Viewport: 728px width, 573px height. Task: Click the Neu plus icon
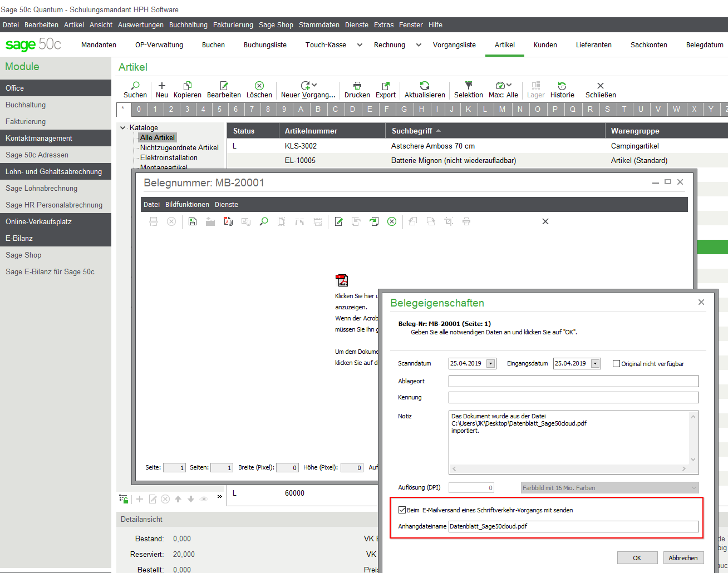point(162,86)
